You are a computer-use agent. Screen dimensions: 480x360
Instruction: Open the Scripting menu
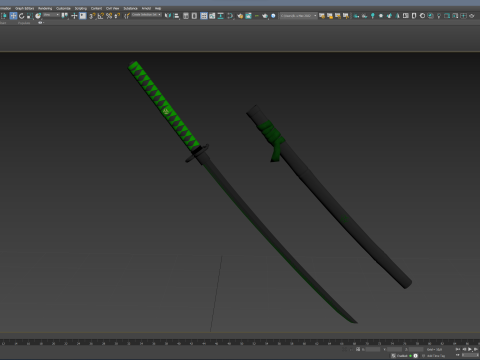click(81, 8)
